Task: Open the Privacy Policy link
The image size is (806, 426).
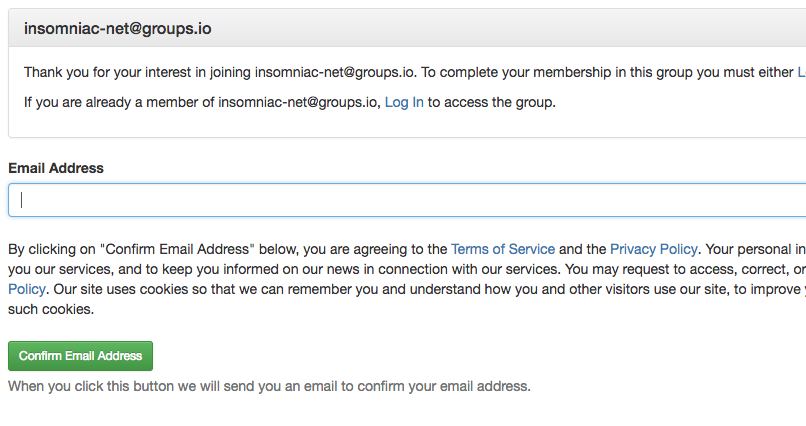Action: (x=653, y=249)
